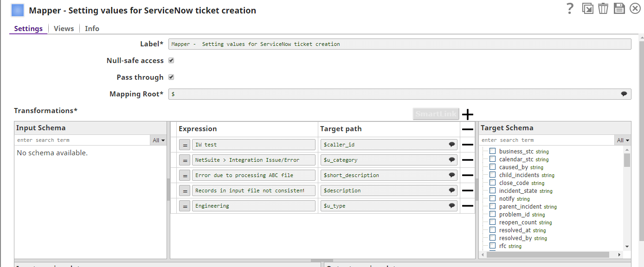This screenshot has width=644, height=267.
Task: Open suggestion bubble for $short_description target path
Action: (x=452, y=175)
